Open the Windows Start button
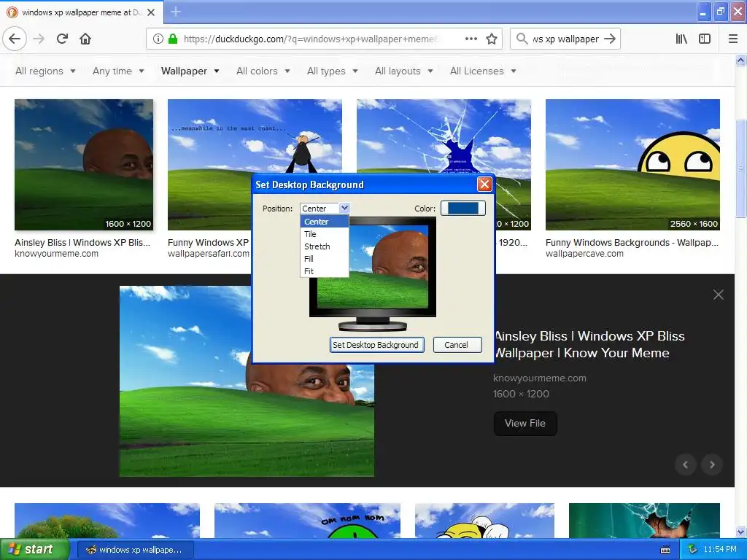 34,549
